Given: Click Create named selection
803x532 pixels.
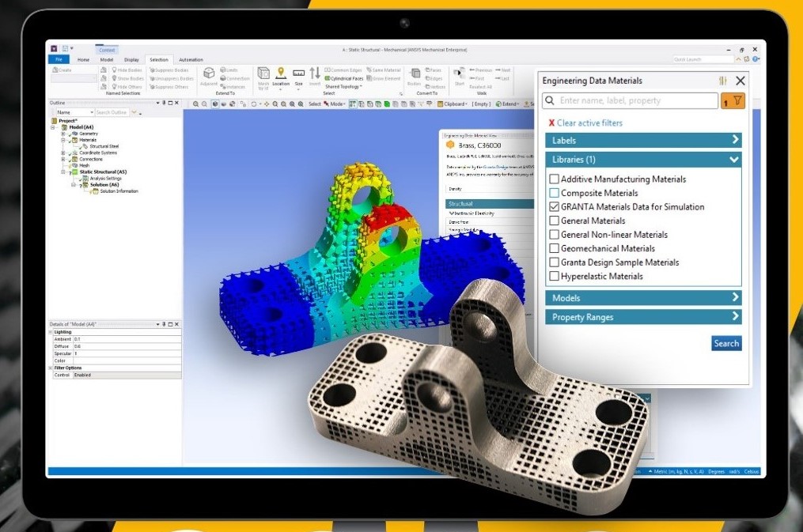Looking at the screenshot, I should 62,70.
